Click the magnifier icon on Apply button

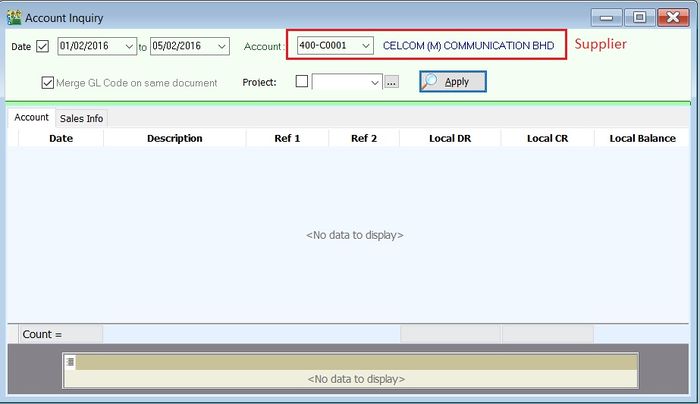pos(430,81)
